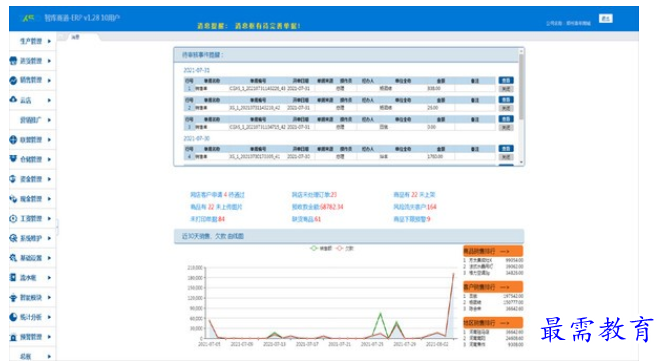Open the 基础设置 gear icon
This screenshot has height=361, width=662.
13,258
